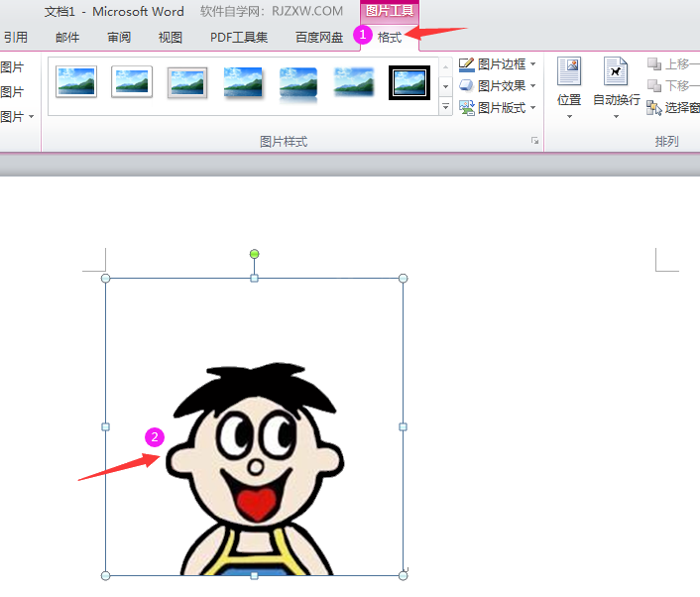Click the top-right corner sizing handle of the picture
The image size is (700, 597).
click(403, 279)
